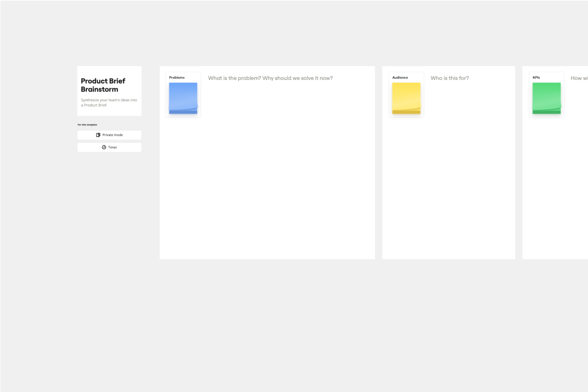Pick the blue Problems sticky note
Image resolution: width=588 pixels, height=392 pixels.
tap(183, 98)
